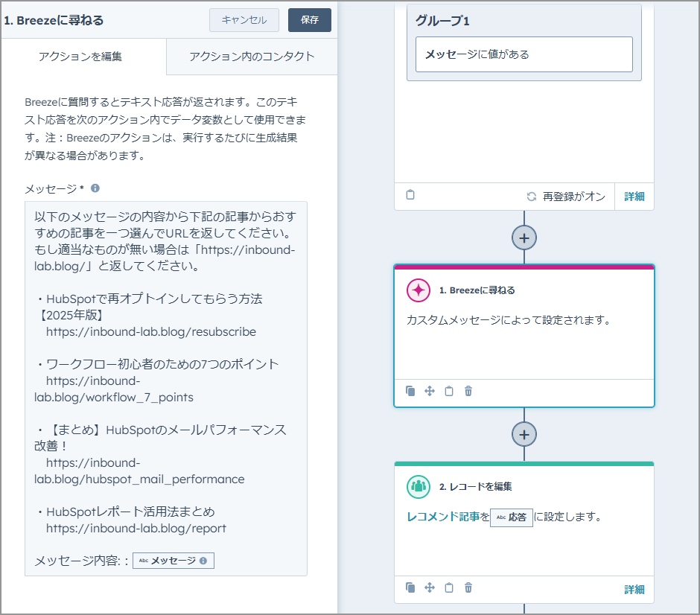Click https://inbound-lab.blog/resubscribe text
Image resolution: width=700 pixels, height=615 pixels.
coord(151,331)
